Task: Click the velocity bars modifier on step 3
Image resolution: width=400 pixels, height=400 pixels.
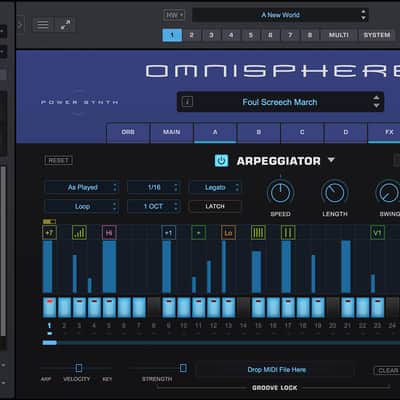Action: [79, 233]
